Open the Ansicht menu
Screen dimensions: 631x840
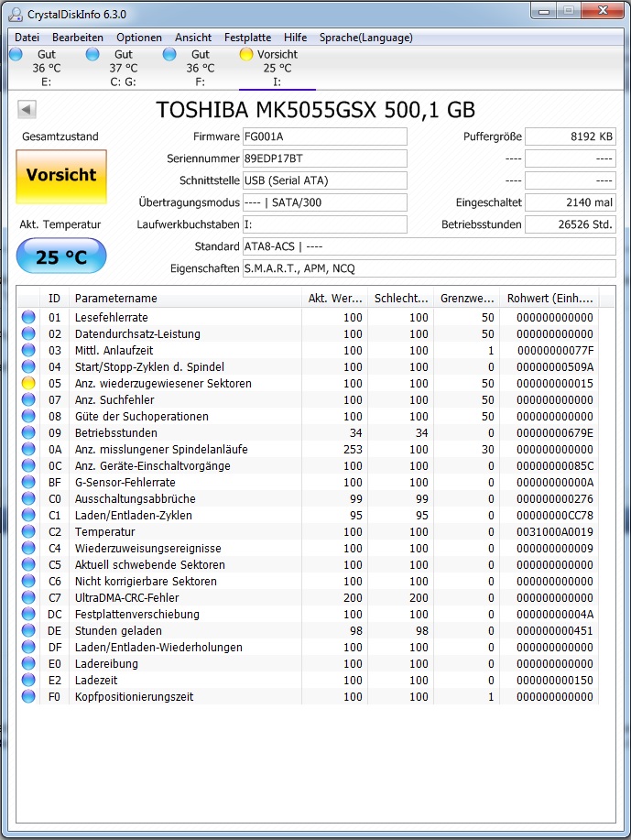coord(193,38)
